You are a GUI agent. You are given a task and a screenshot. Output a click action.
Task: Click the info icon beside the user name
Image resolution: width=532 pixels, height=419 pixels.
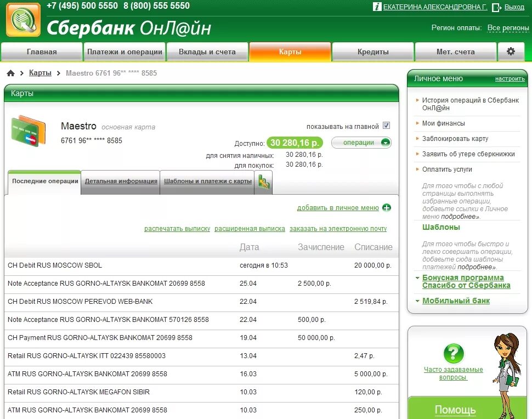[x=377, y=7]
